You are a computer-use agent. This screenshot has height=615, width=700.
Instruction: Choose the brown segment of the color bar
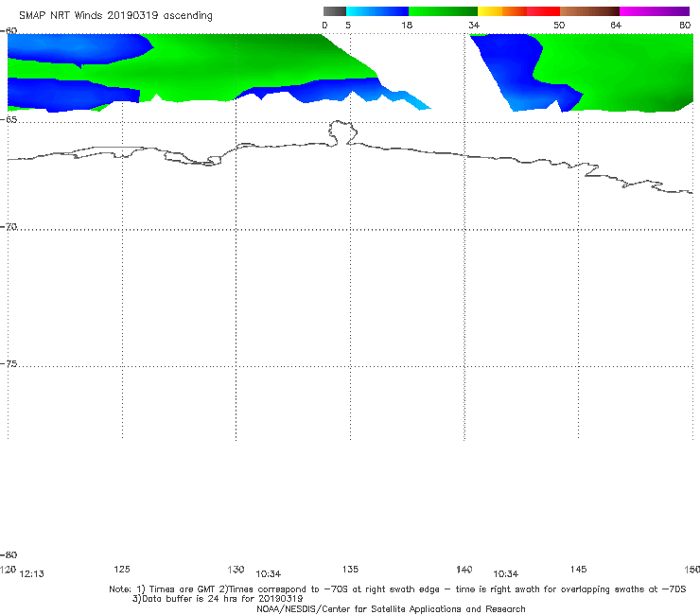pos(589,11)
